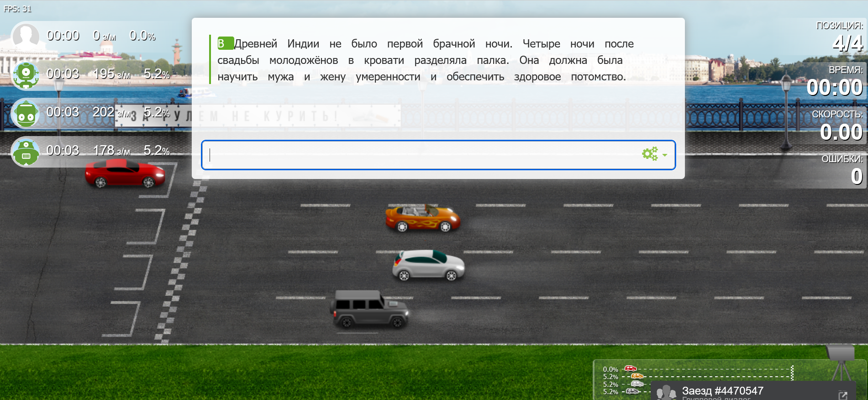Click the checkered finish marker on minimap
This screenshot has width=868, height=400.
tap(792, 373)
